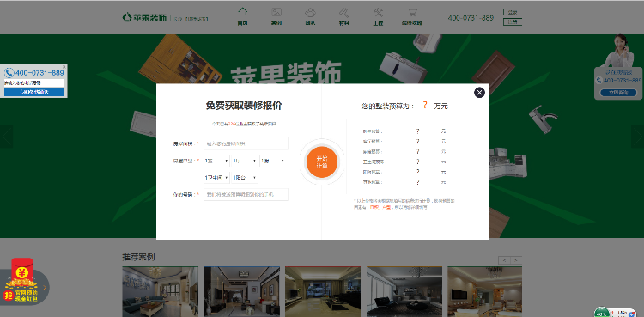The height and width of the screenshot is (317, 644).
Task: Click the blue callback submit button
Action: point(33,93)
